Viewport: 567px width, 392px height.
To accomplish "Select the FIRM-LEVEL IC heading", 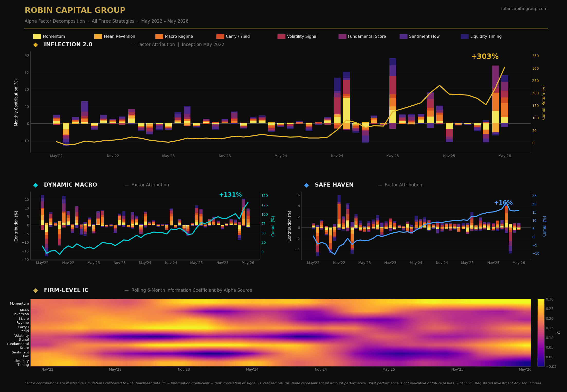I will click(66, 290).
